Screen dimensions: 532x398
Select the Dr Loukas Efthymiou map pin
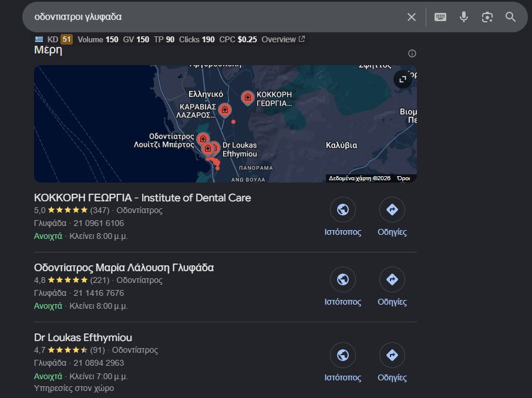coord(216,149)
